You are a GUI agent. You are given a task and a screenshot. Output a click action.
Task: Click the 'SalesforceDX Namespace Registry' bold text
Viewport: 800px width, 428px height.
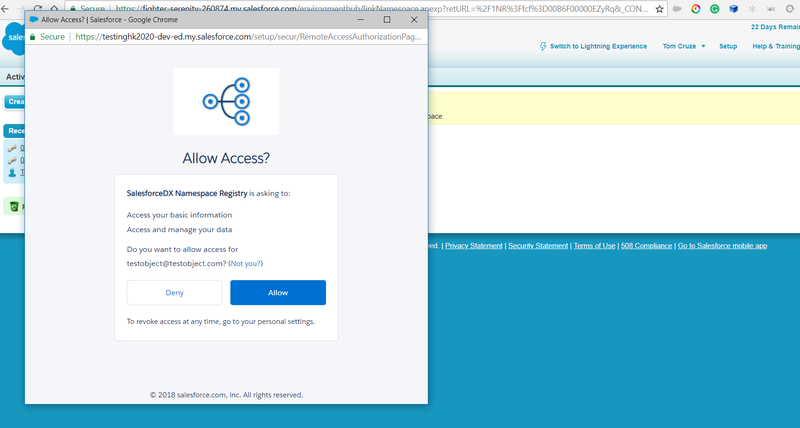pyautogui.click(x=187, y=193)
